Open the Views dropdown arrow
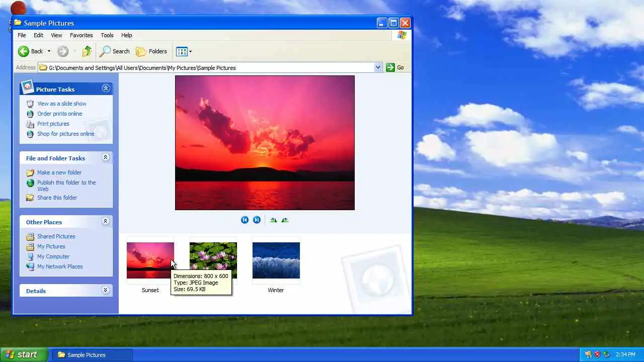Viewport: 644px width, 362px height. pos(190,51)
